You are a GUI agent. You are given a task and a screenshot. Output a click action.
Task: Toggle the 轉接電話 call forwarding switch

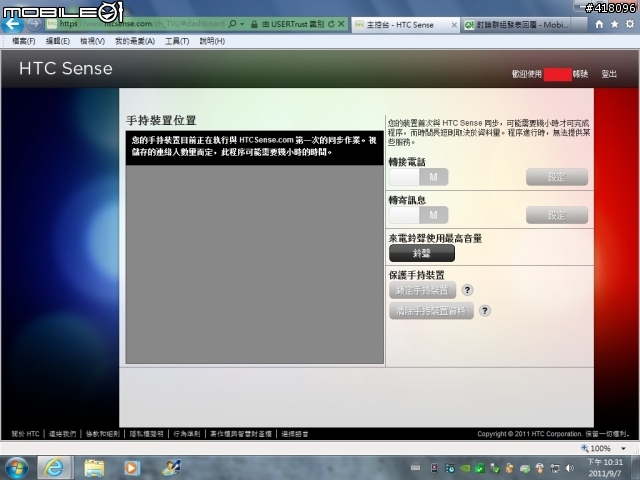(418, 177)
